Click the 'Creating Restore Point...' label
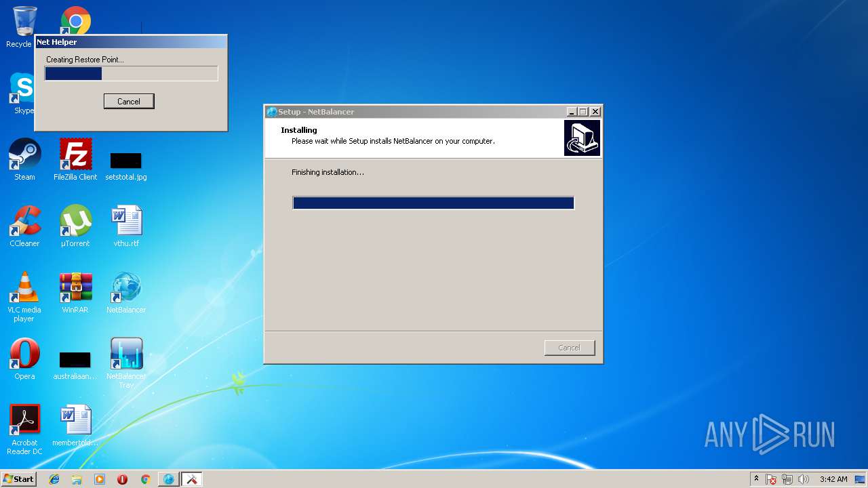This screenshot has width=868, height=488. coord(85,60)
